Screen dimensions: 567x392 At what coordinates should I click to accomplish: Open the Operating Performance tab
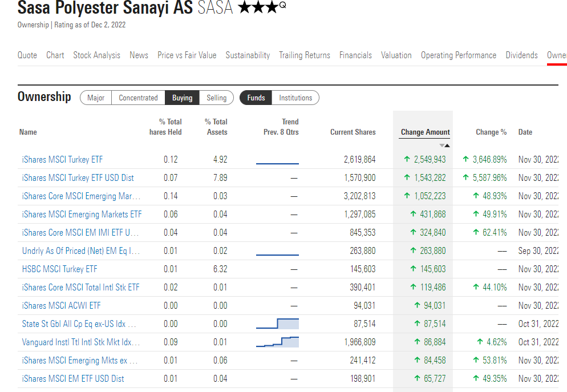pyautogui.click(x=459, y=55)
